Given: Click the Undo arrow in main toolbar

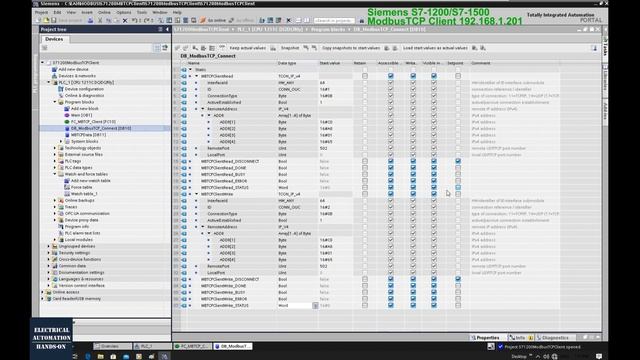Looking at the screenshot, I should click(134, 20).
